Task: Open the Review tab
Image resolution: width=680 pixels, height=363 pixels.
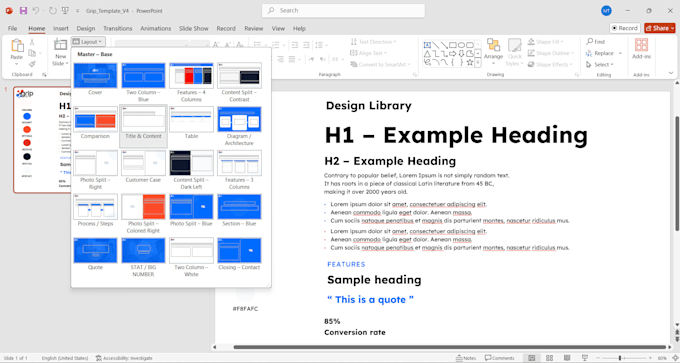Action: pyautogui.click(x=254, y=29)
